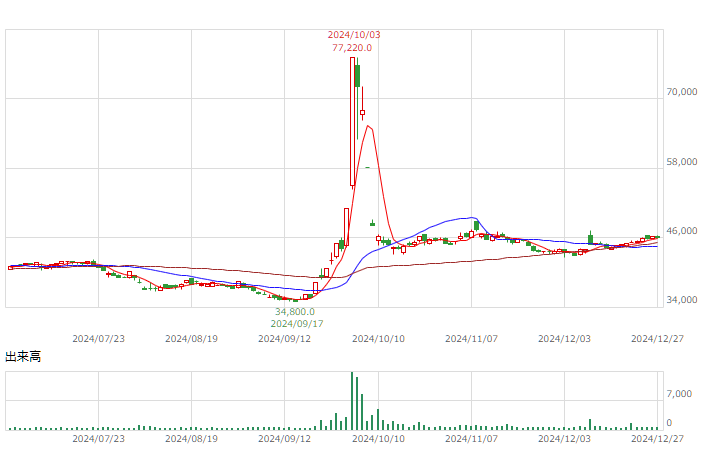705x453 pixels.
Task: Click the low date label 2024/09/17
Action: tap(297, 324)
